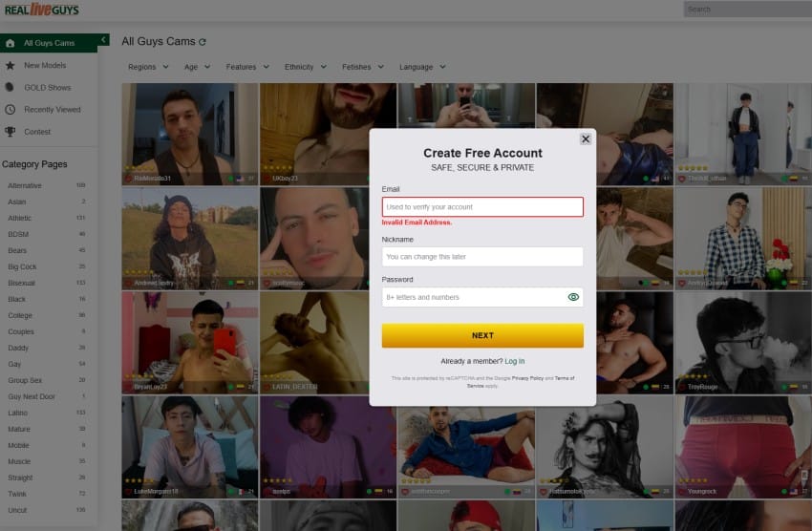Open the TroyRouge cam thumbnail
This screenshot has width=812, height=531.
coord(743,343)
